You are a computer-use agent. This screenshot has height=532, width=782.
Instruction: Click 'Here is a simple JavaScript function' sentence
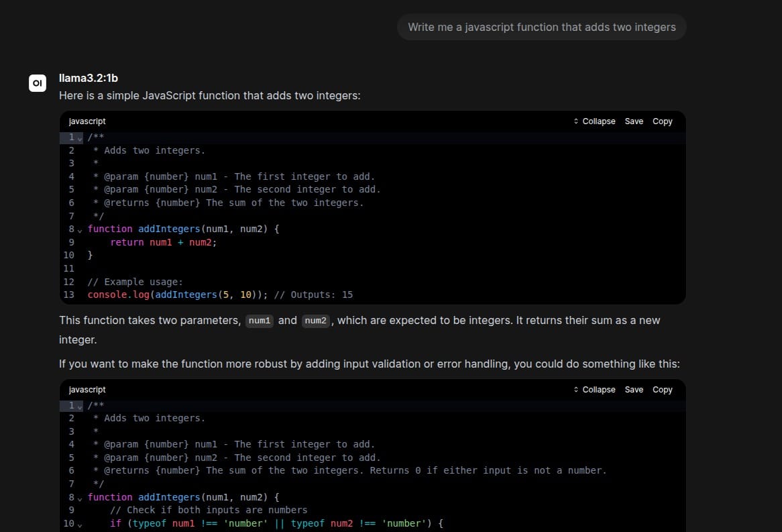209,95
